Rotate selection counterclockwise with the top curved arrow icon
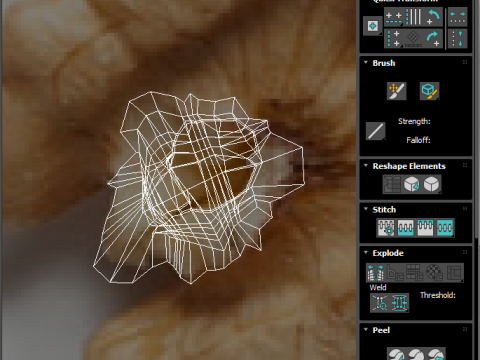Screen dimensions: 480x360 433,17
